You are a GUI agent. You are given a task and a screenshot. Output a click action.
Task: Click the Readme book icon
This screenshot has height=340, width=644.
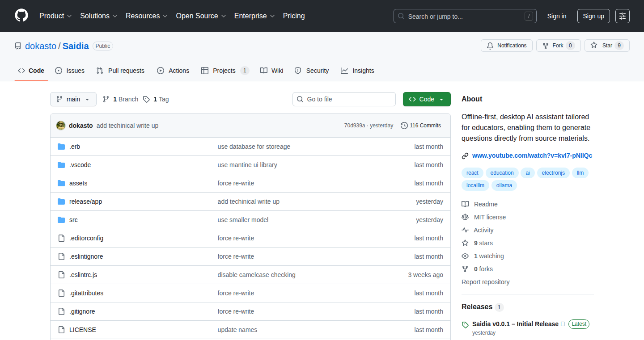(465, 204)
